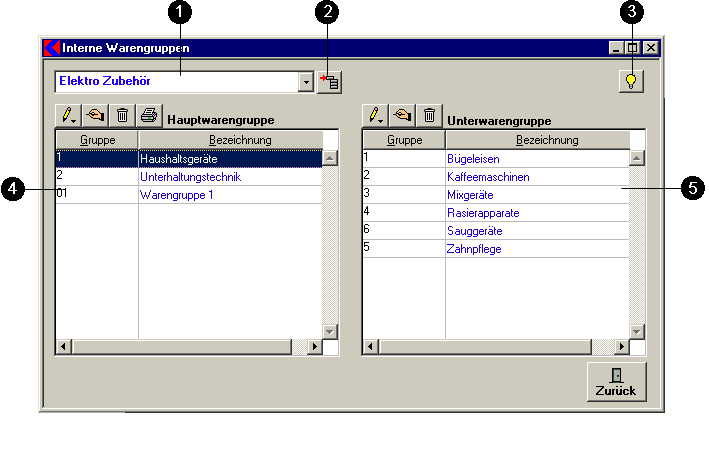Click the list icon beside the Elektro Zubehör combo

[329, 82]
